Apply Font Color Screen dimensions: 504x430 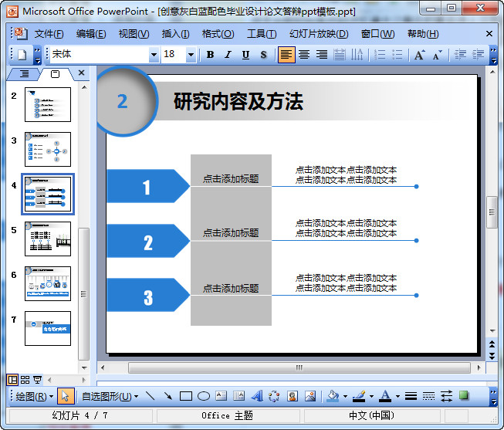[x=385, y=396]
